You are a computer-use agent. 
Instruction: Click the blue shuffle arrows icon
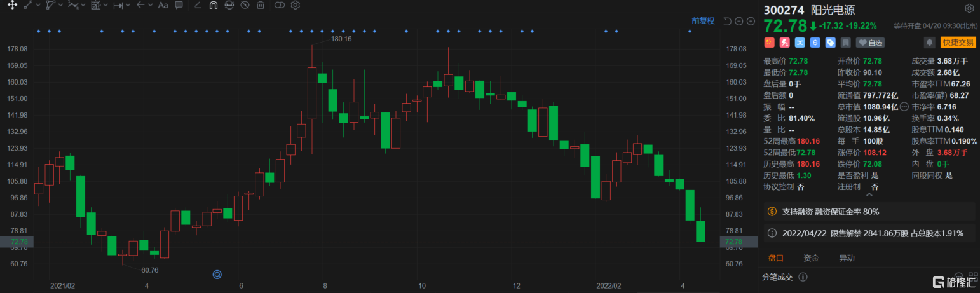(x=800, y=43)
